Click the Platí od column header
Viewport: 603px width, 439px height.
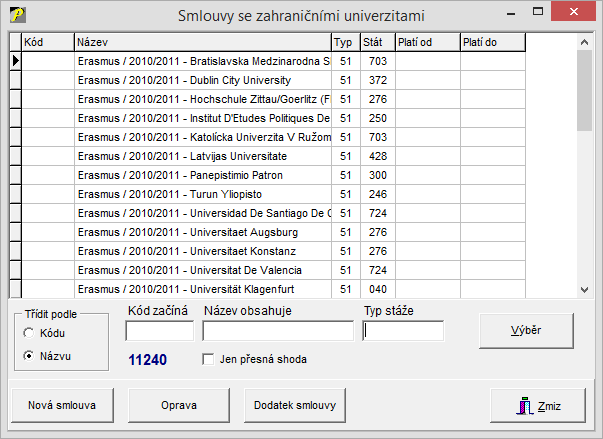[x=427, y=42]
